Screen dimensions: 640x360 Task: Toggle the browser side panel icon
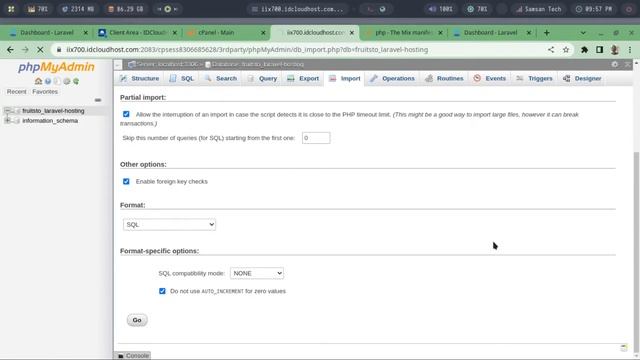pyautogui.click(x=599, y=49)
